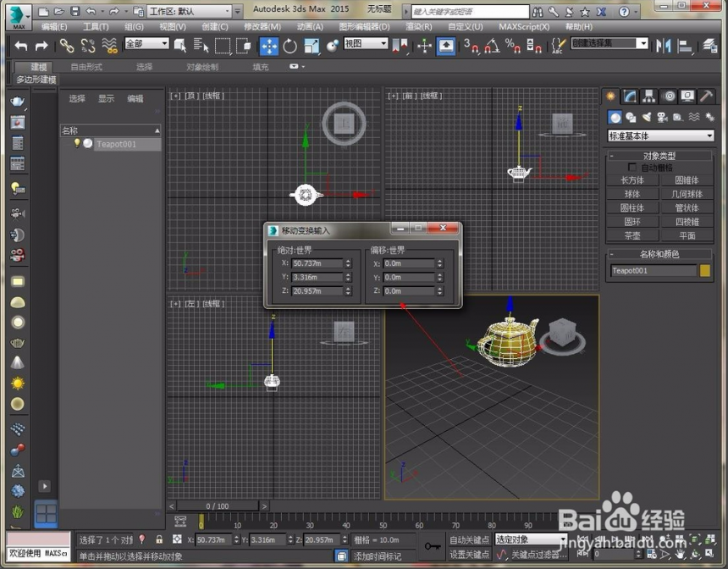728x569 pixels.
Task: Click the Unlink Selection icon
Action: click(x=88, y=46)
